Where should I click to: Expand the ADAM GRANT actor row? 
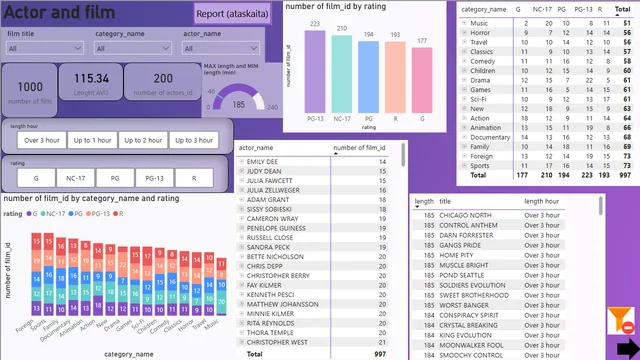242,200
